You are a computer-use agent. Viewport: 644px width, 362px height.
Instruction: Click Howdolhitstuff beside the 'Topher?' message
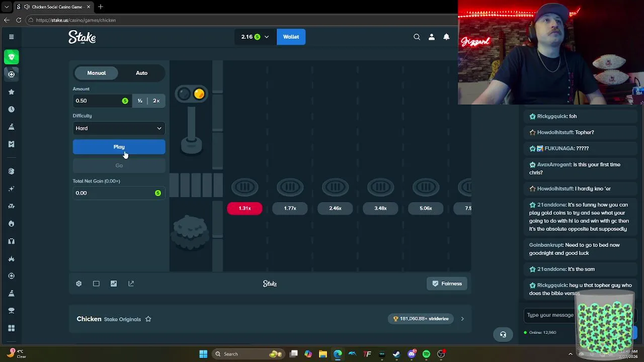tap(555, 132)
